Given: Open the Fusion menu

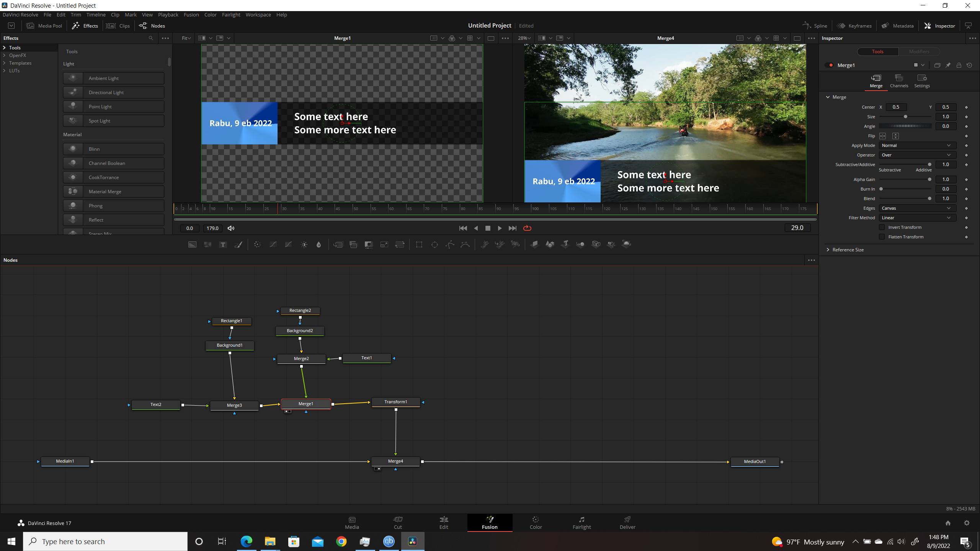Looking at the screenshot, I should coord(191,15).
